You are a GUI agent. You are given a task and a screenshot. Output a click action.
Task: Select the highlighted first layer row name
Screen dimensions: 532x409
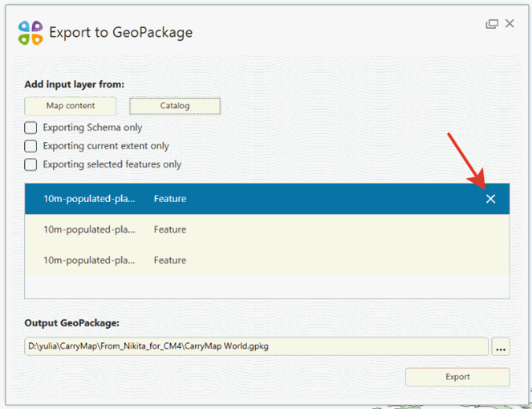[89, 199]
